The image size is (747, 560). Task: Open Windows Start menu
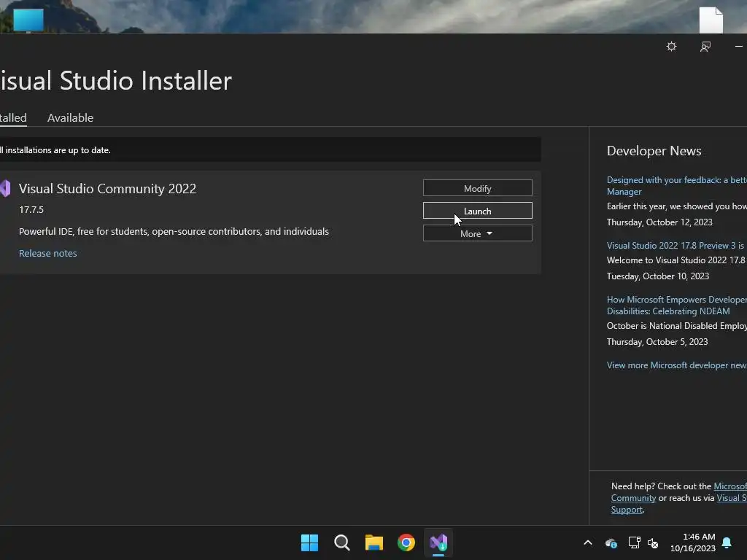tap(309, 542)
